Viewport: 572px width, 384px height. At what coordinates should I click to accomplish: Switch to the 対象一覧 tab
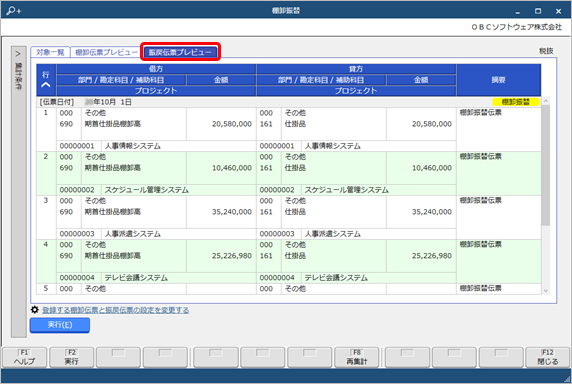pyautogui.click(x=50, y=52)
